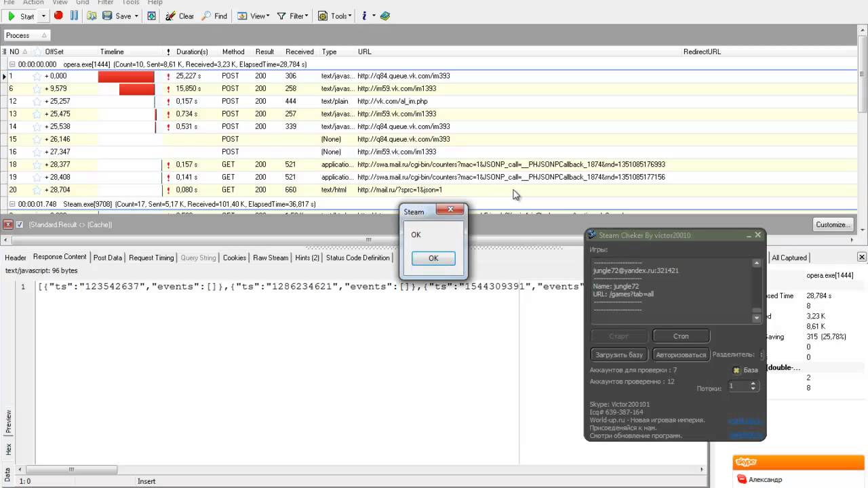Viewport: 868px width, 488px height.
Task: Open the Action menu
Action: pos(33,3)
